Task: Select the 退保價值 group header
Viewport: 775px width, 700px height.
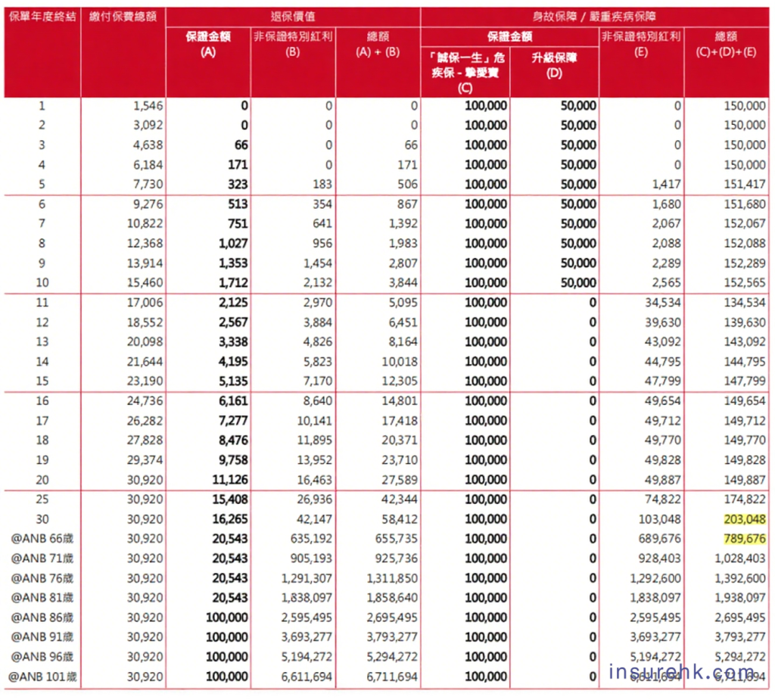Action: (x=293, y=17)
